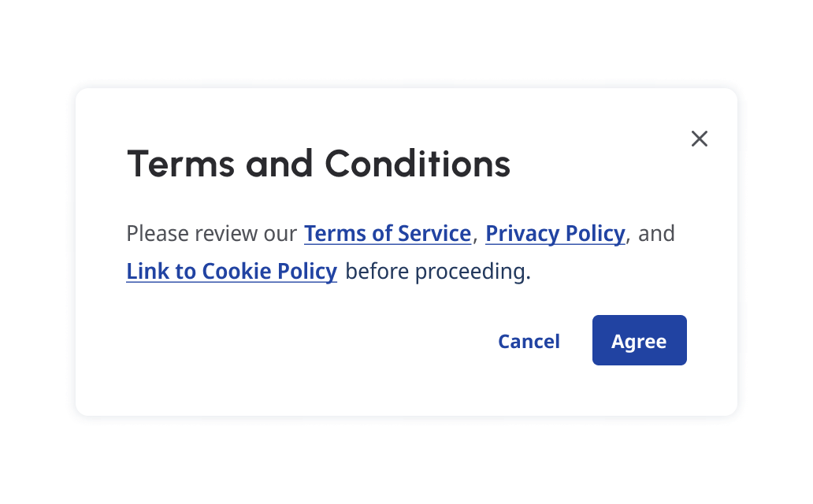Open the Privacy Policy link
The width and height of the screenshot is (813, 504).
[x=555, y=234]
